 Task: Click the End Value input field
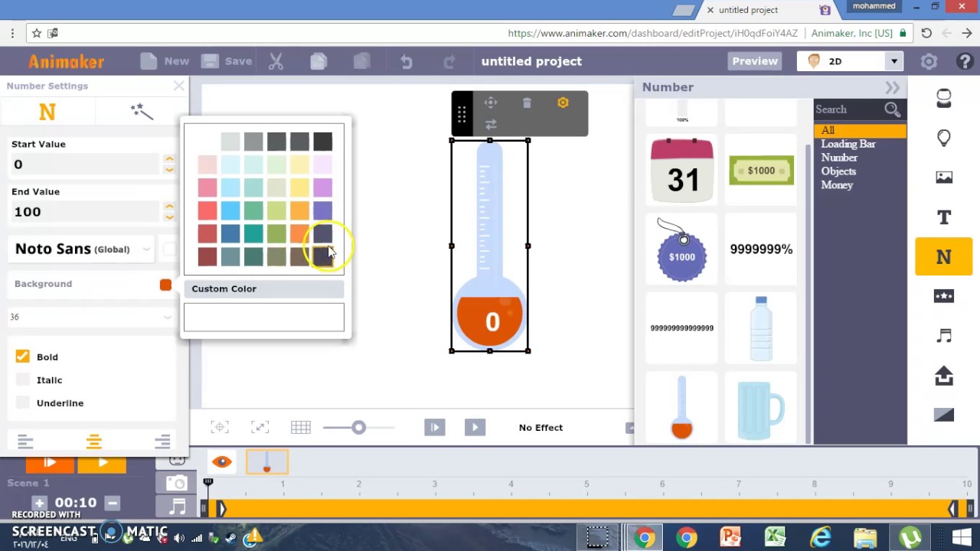86,211
